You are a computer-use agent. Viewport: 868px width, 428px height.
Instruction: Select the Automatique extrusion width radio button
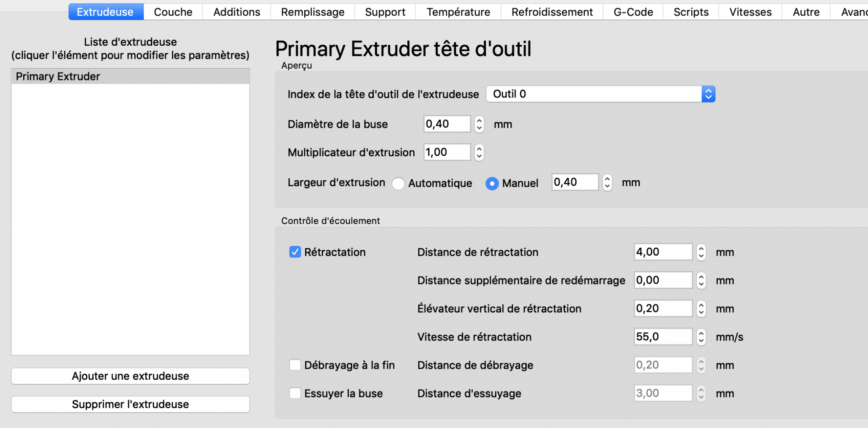(398, 183)
